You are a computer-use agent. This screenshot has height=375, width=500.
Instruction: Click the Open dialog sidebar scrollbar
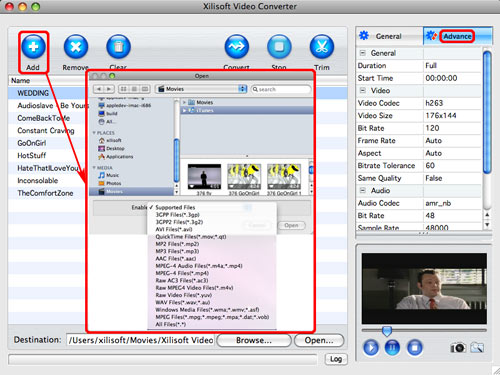[x=176, y=160]
